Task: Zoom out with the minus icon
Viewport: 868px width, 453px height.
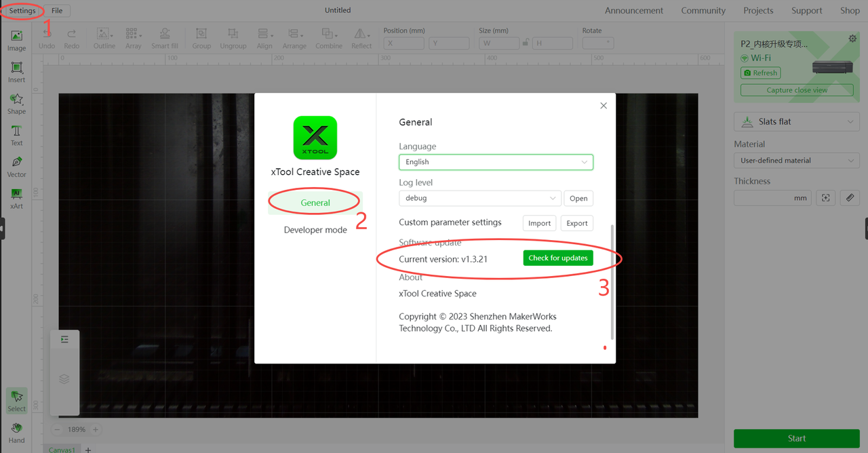Action: click(x=57, y=429)
